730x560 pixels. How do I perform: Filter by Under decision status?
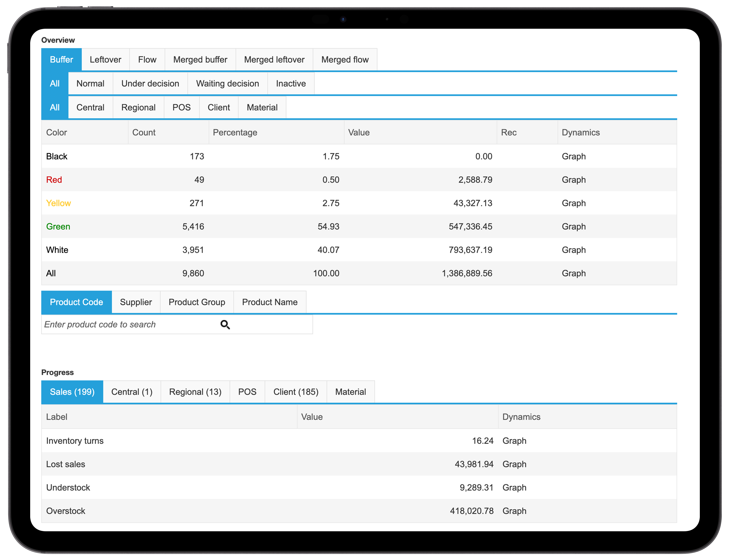click(x=150, y=83)
